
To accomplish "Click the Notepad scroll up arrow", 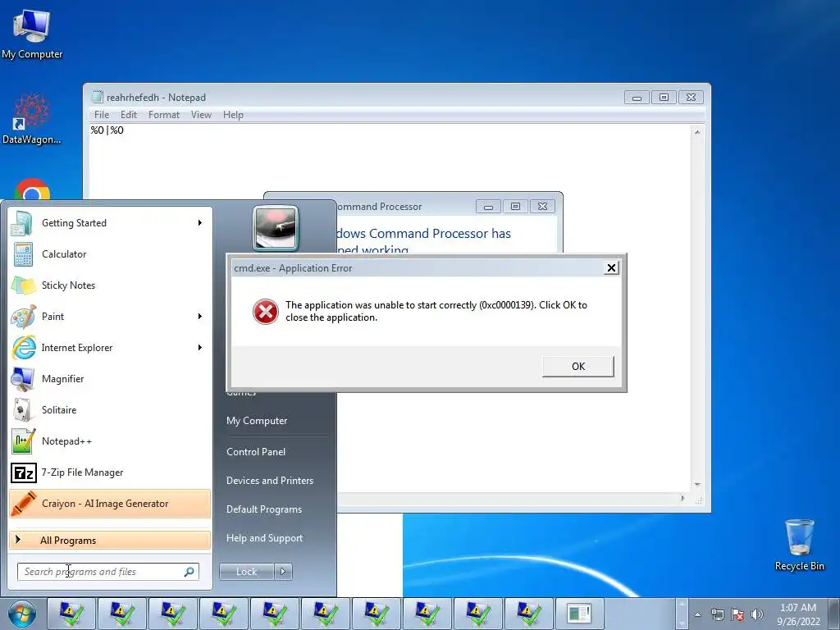I will click(697, 132).
